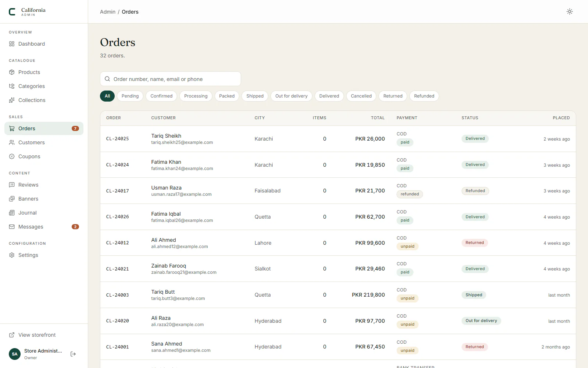Click the sign-out icon beside Store Administrator
Screen dimensions: 588x368
[x=73, y=354]
